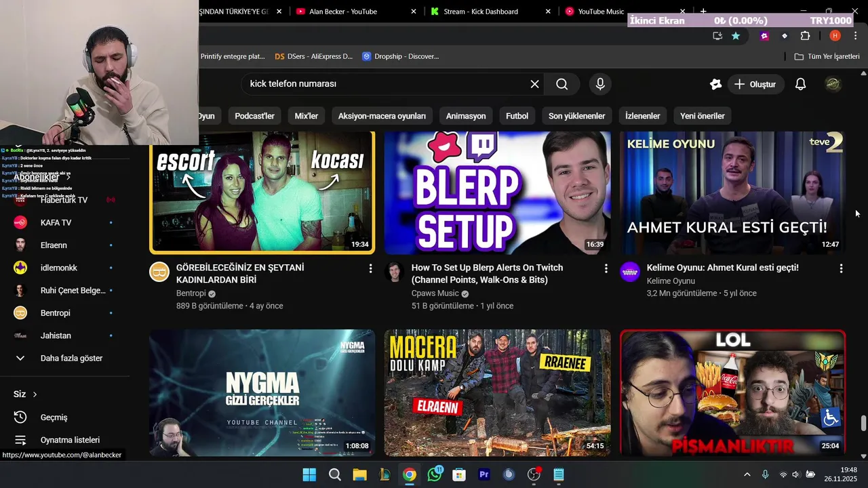Open Dropship bookmark in bookmarks bar

401,56
